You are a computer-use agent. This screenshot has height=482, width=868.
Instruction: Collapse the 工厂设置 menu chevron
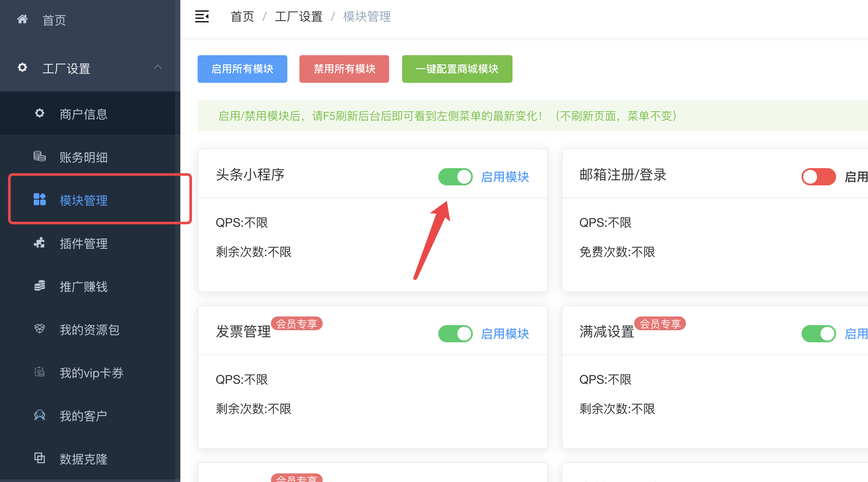(x=158, y=67)
